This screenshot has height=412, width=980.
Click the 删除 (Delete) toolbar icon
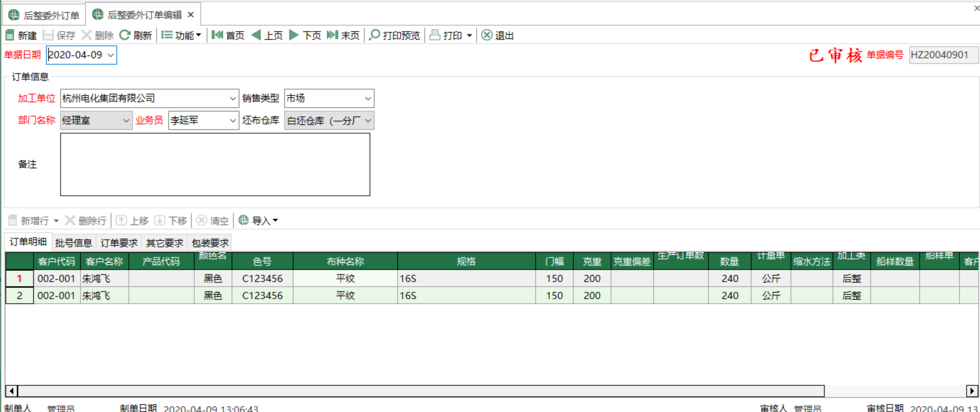87,35
